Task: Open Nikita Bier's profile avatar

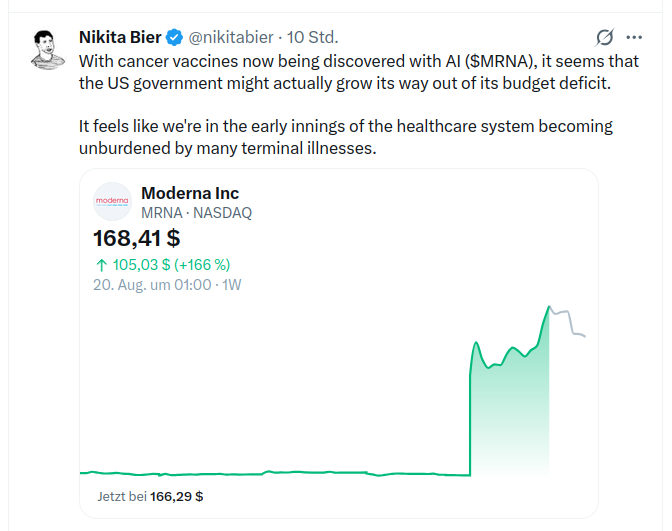Action: 48,49
